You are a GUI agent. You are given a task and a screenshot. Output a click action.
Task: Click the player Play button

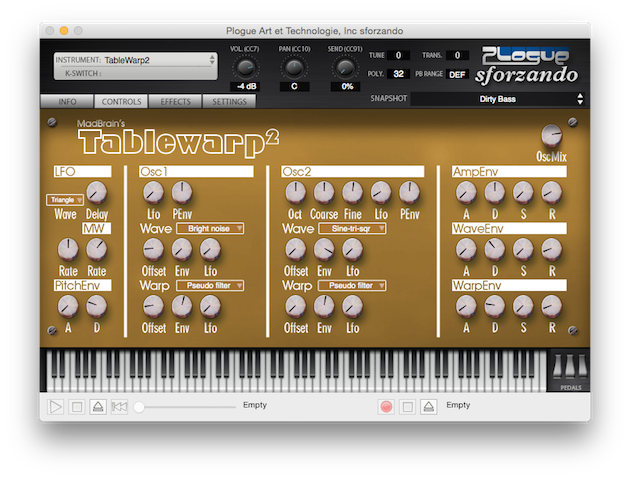click(x=55, y=407)
